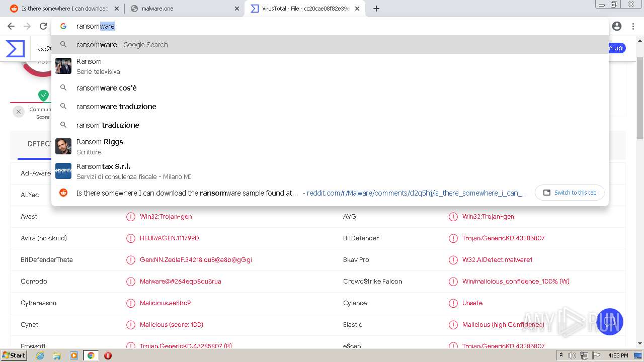
Task: Click HEUR/AGEN.1117990 result
Action: point(169,238)
